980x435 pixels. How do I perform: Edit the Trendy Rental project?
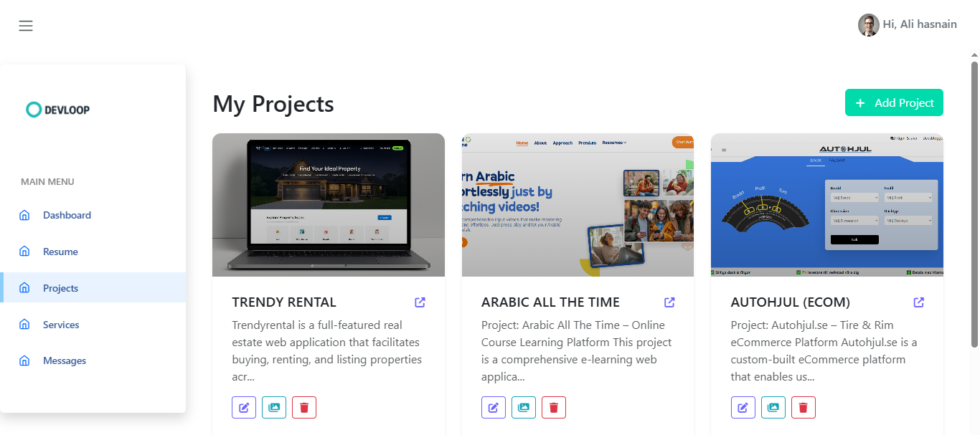point(244,408)
